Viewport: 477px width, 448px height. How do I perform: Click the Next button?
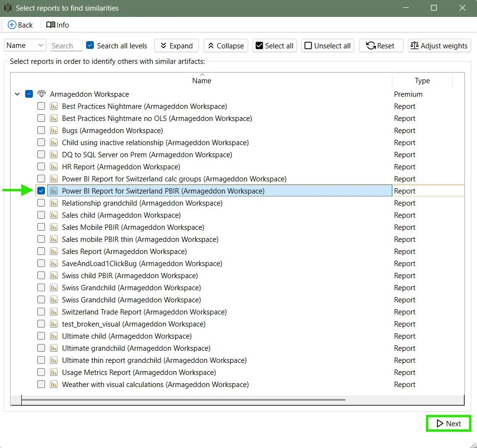[x=449, y=423]
